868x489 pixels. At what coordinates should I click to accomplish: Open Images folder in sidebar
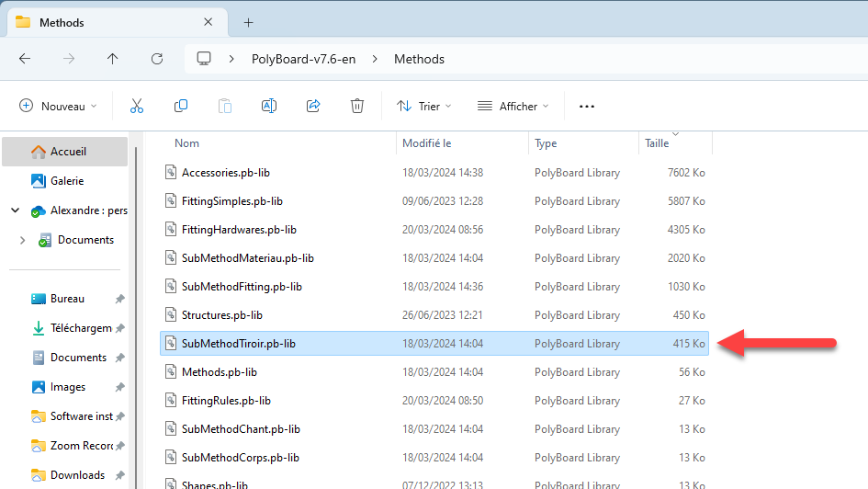[x=68, y=387]
